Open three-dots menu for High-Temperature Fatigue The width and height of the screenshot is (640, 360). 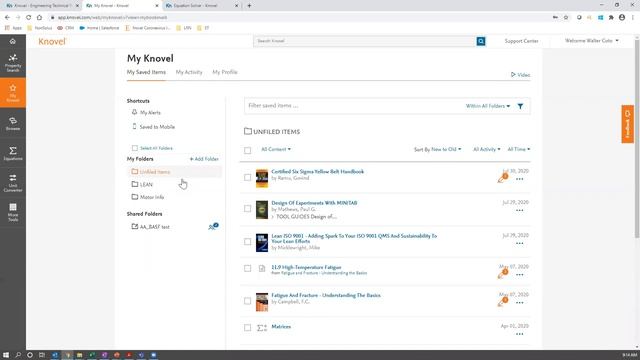(x=520, y=275)
